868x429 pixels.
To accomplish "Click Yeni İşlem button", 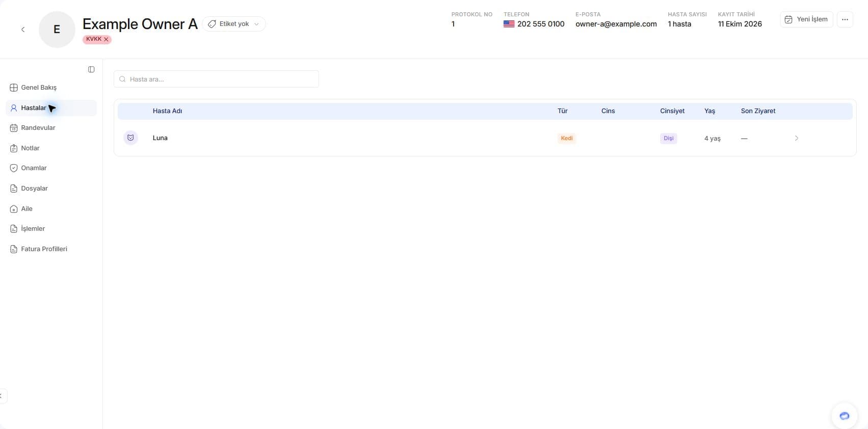I will [806, 19].
